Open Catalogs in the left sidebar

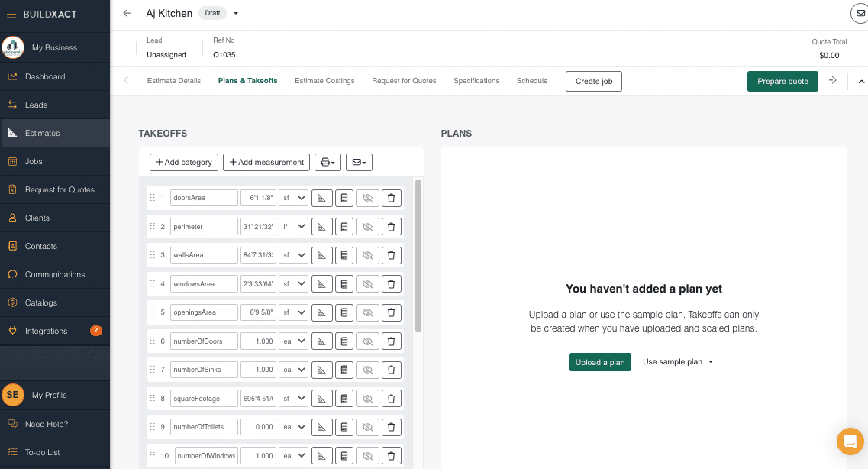(x=41, y=302)
